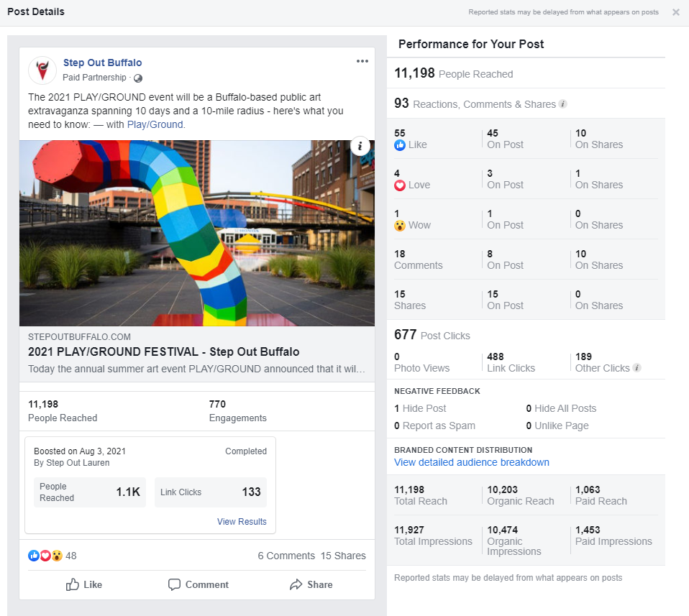Viewport: 689px width, 616px height.
Task: Click the 0 Hide All Posts entry
Action: pyautogui.click(x=561, y=408)
